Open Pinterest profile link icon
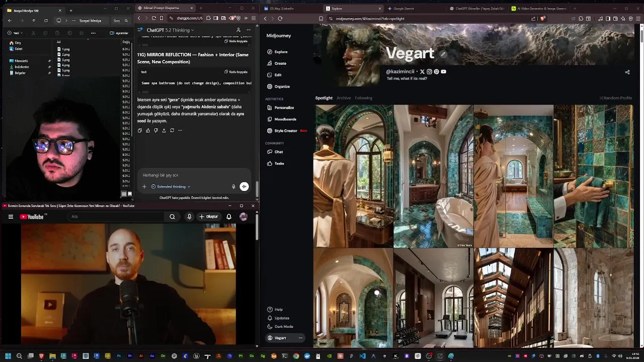 (x=436, y=72)
